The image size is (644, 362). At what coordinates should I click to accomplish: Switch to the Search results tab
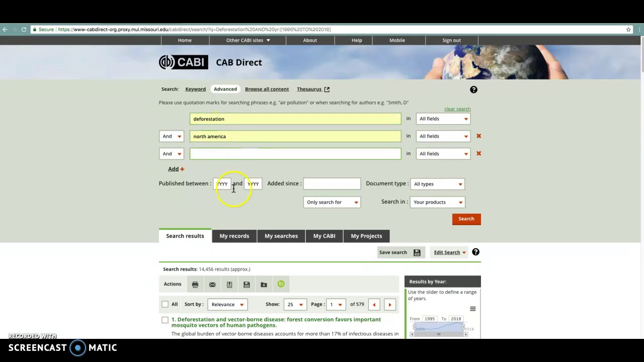pos(185,236)
